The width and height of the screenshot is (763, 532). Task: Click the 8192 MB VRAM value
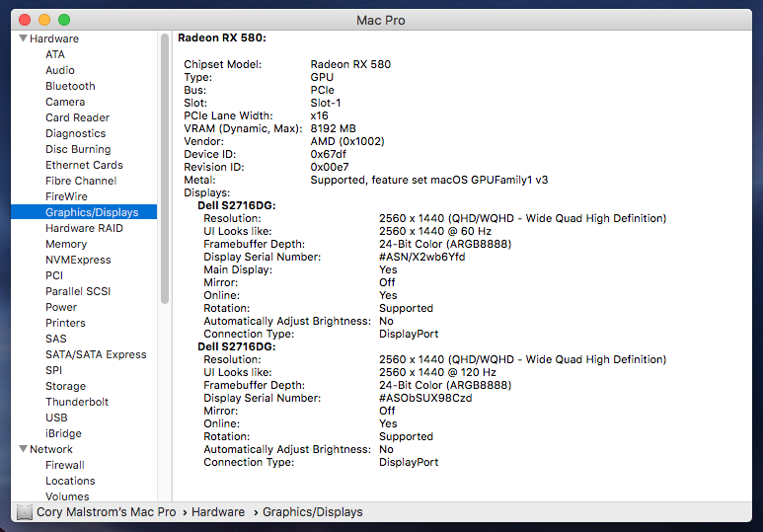click(333, 128)
